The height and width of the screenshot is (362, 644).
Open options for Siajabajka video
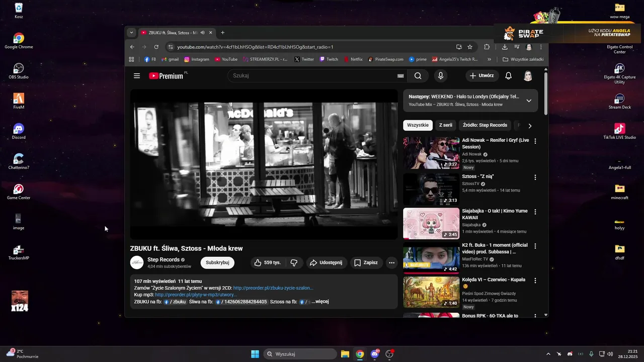click(x=535, y=212)
